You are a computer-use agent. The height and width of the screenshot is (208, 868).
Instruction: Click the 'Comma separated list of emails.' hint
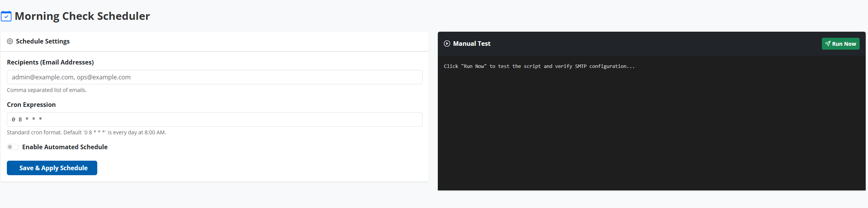point(47,90)
